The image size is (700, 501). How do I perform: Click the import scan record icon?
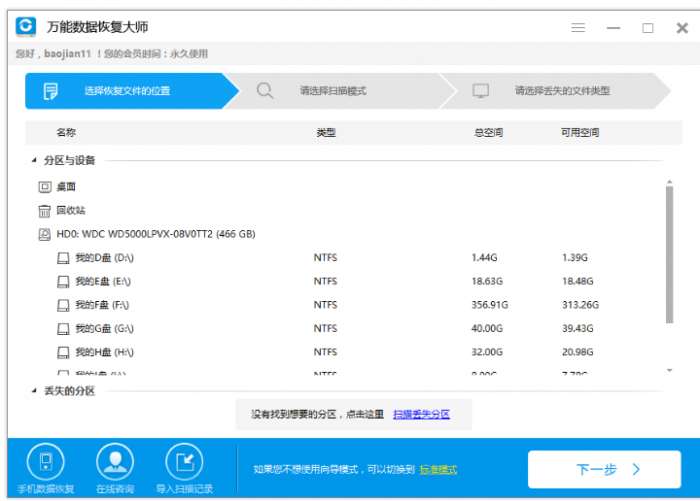184,462
